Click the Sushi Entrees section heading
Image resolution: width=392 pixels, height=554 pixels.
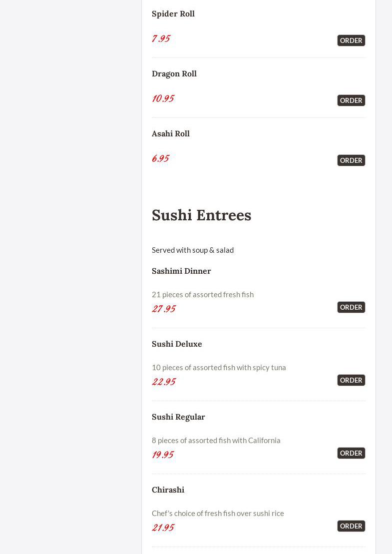(201, 215)
